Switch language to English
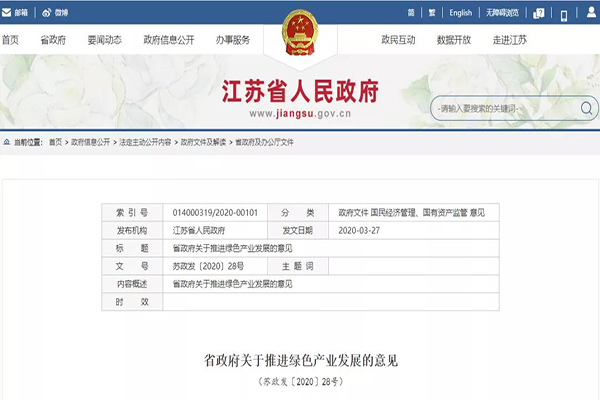Screen dimensions: 600x400 tap(460, 13)
